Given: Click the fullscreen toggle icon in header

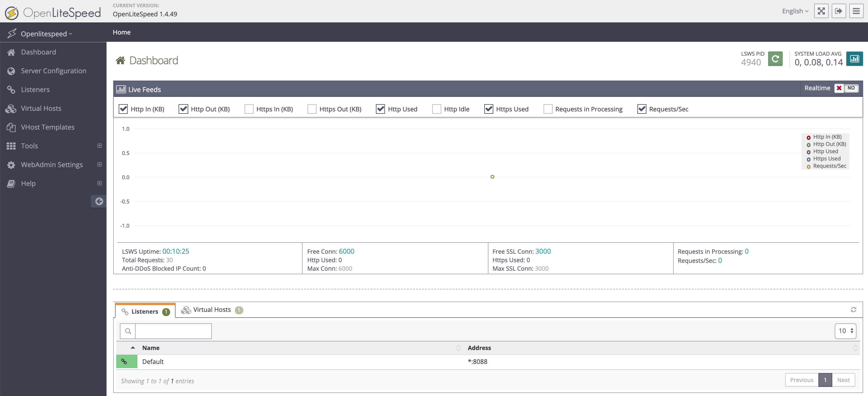Looking at the screenshot, I should coord(821,11).
